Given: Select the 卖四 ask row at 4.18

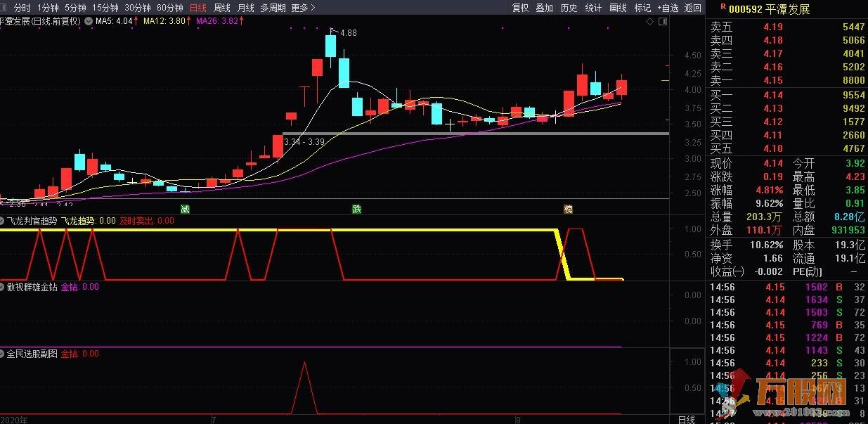Looking at the screenshot, I should (x=786, y=40).
